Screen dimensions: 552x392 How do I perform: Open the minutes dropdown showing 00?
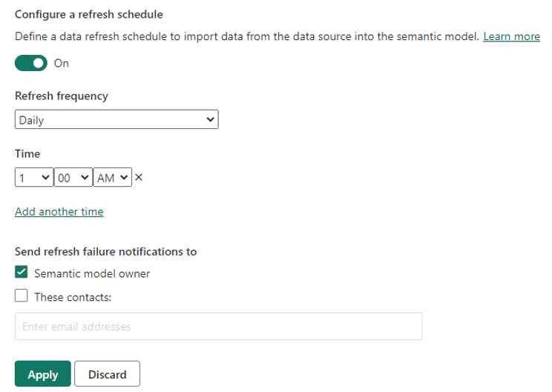pyautogui.click(x=73, y=178)
